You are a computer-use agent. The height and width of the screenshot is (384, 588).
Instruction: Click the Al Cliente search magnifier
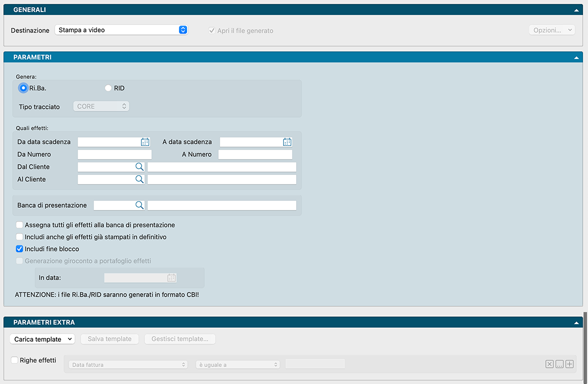pos(140,179)
